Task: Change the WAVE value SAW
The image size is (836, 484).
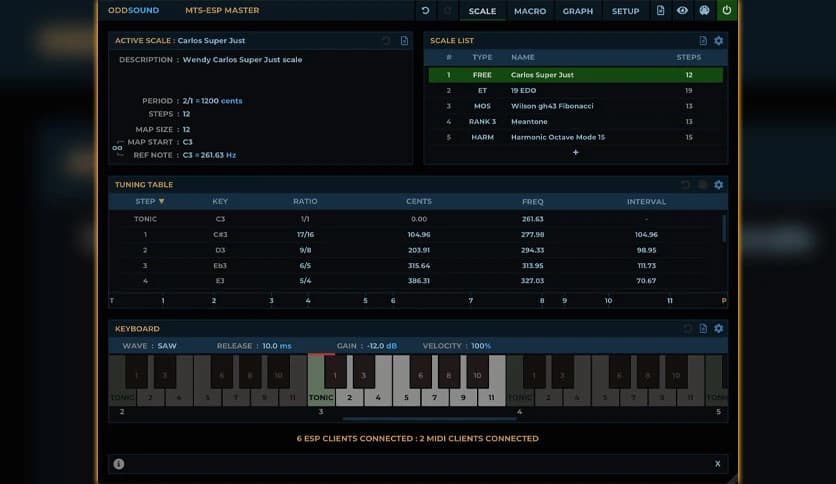Action: 167,346
